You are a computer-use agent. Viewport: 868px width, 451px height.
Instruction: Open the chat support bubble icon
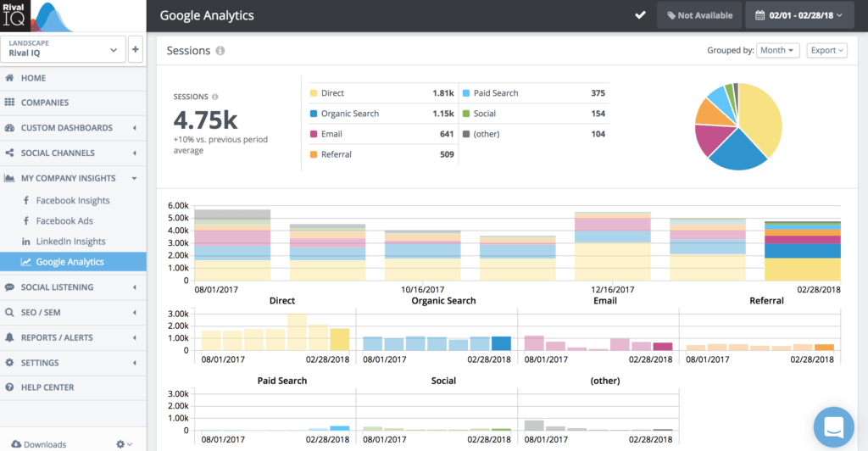pyautogui.click(x=833, y=428)
